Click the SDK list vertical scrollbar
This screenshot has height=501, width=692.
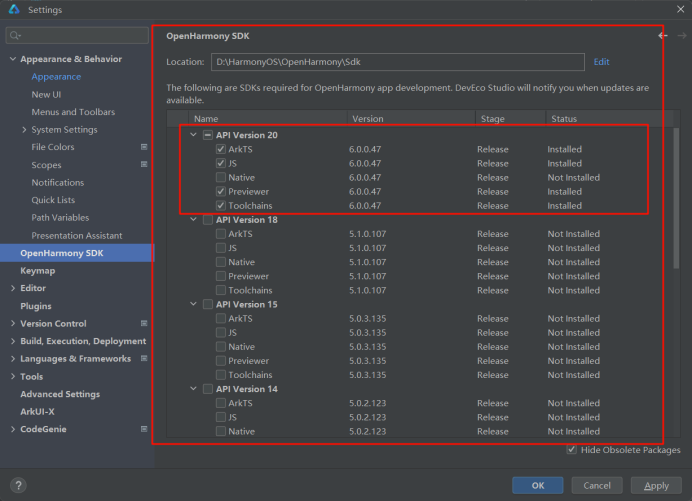pyautogui.click(x=676, y=198)
